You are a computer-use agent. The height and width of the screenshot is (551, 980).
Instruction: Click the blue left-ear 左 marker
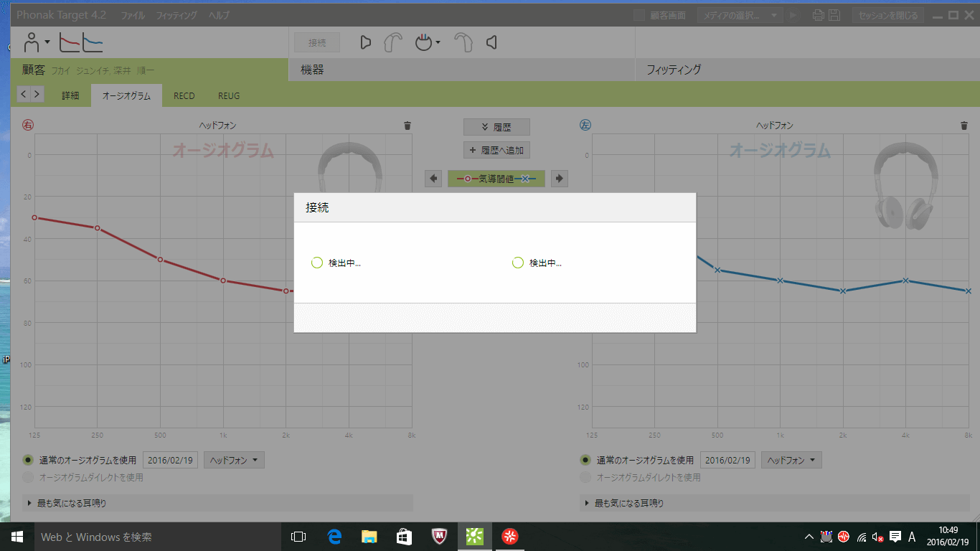(x=585, y=125)
